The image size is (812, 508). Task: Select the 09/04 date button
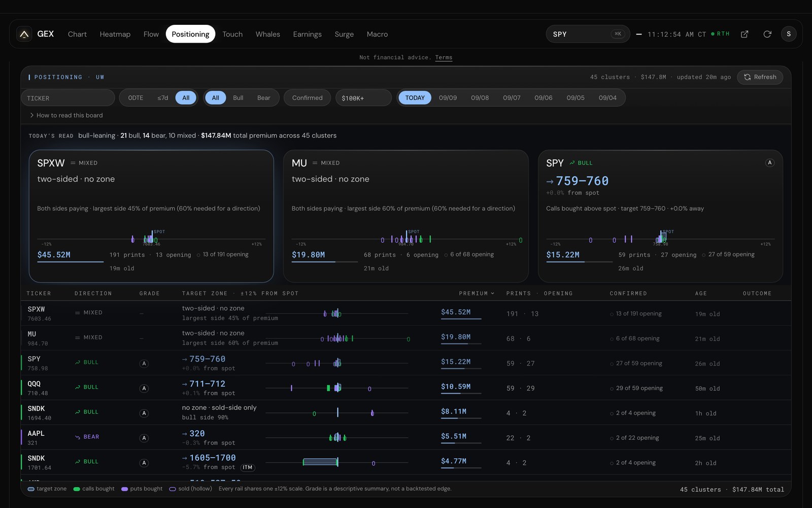tap(607, 98)
